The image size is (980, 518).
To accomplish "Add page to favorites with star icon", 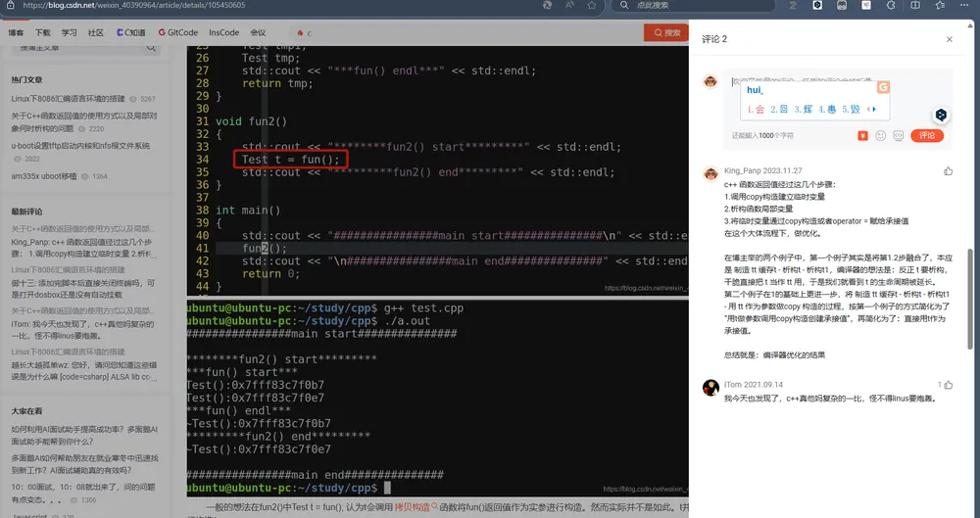I will [x=591, y=5].
